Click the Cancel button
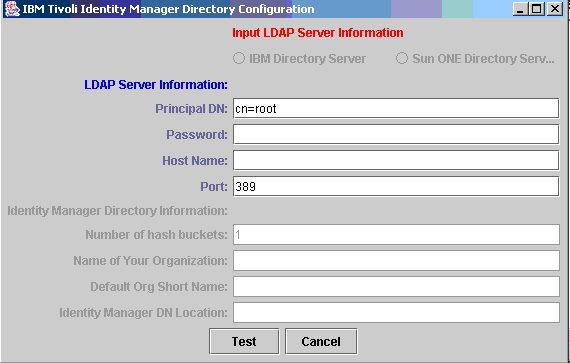Screen dimensions: 570x363 coord(321,341)
